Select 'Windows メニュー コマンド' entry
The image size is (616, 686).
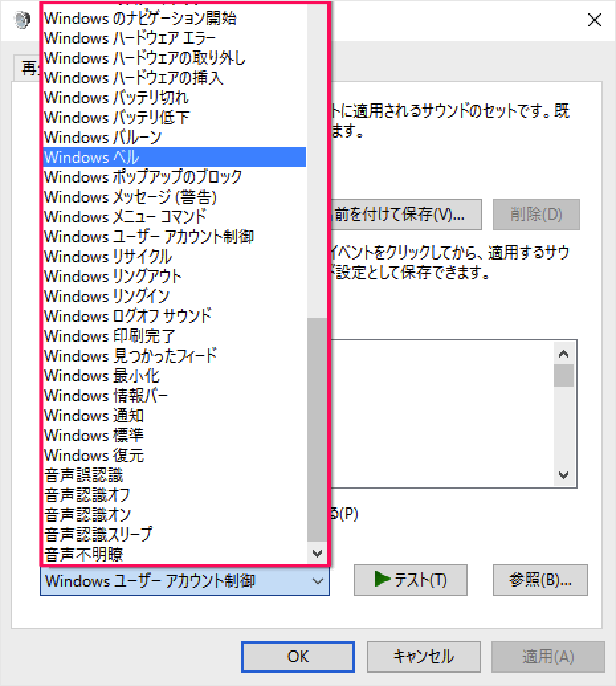175,217
